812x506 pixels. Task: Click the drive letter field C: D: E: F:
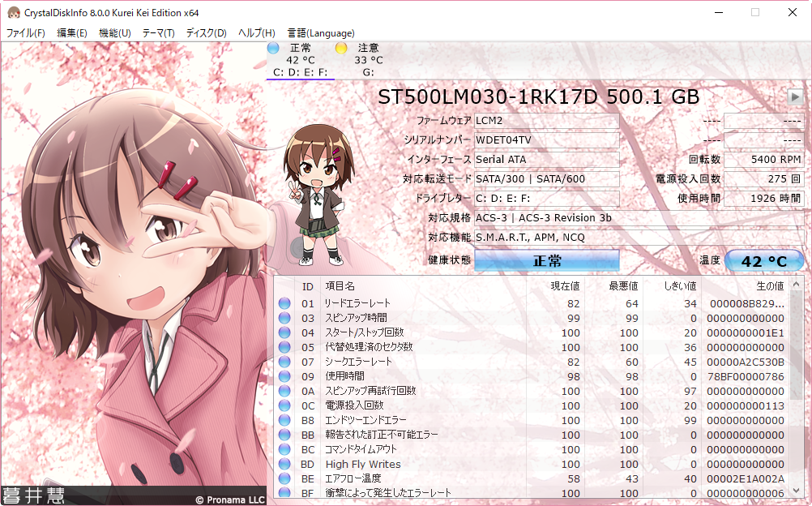click(547, 199)
